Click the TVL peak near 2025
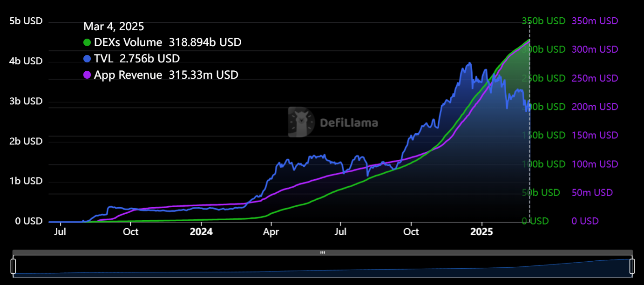Image resolution: width=644 pixels, height=285 pixels. [470, 63]
